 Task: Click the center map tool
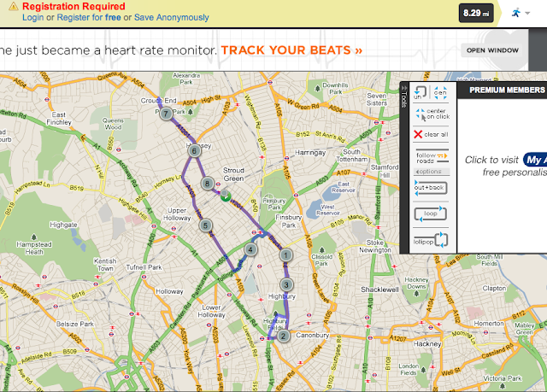coord(440,93)
